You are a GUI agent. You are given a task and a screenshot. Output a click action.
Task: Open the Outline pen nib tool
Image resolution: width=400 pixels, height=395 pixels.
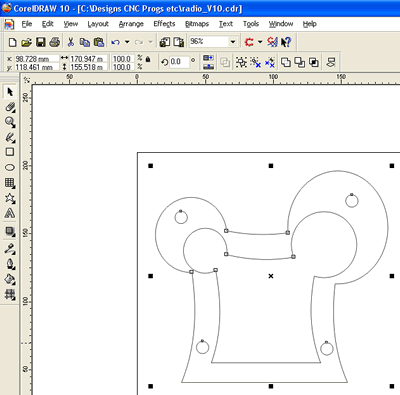tap(10, 264)
